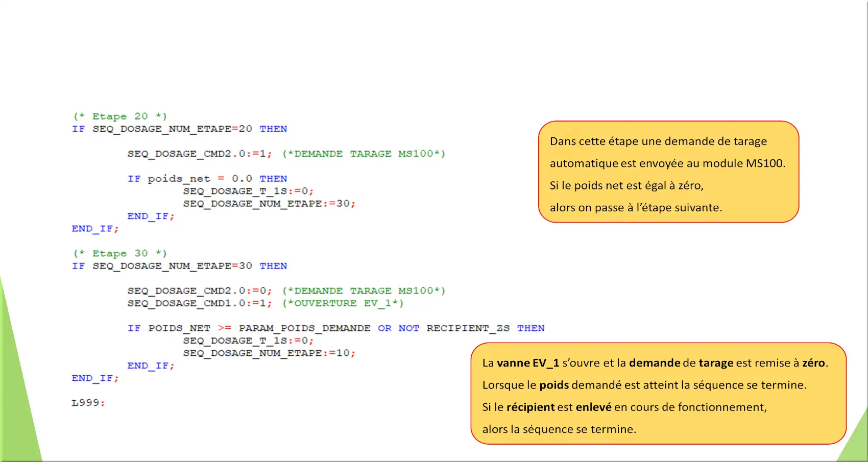Click the comment line '(* Etape 20 *)'
Image resolution: width=868 pixels, height=462 pixels.
[x=120, y=116]
